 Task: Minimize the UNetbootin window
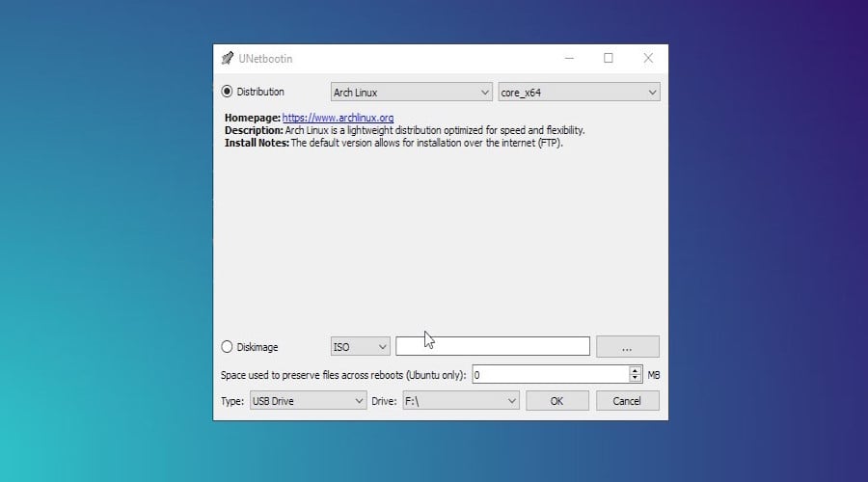click(569, 58)
